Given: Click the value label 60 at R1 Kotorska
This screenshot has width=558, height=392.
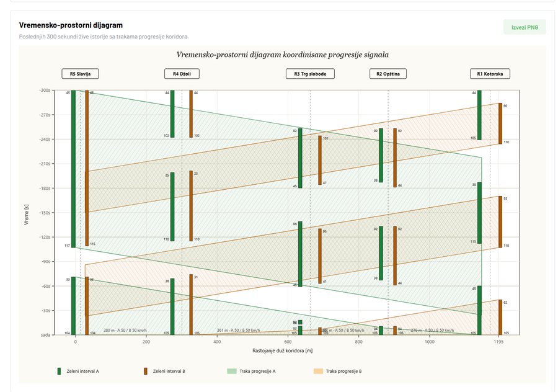Looking at the screenshot, I should pos(505,105).
